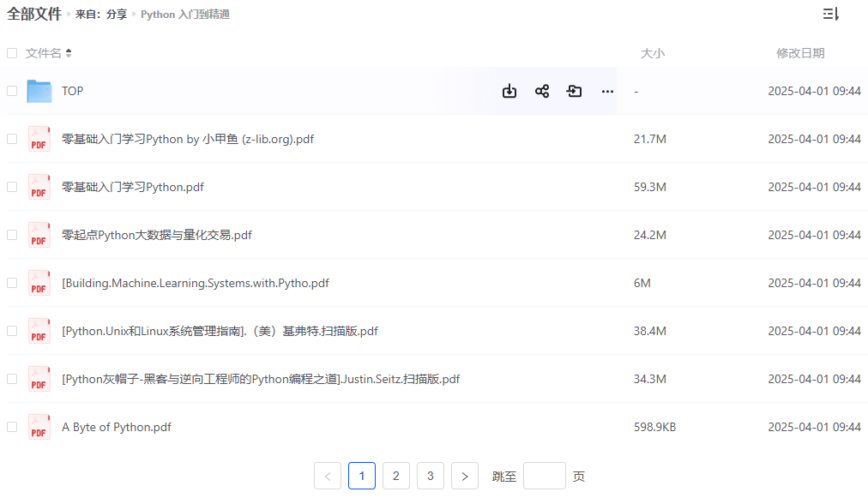
Task: Open the more actions (...) icon for TOP
Action: click(607, 91)
